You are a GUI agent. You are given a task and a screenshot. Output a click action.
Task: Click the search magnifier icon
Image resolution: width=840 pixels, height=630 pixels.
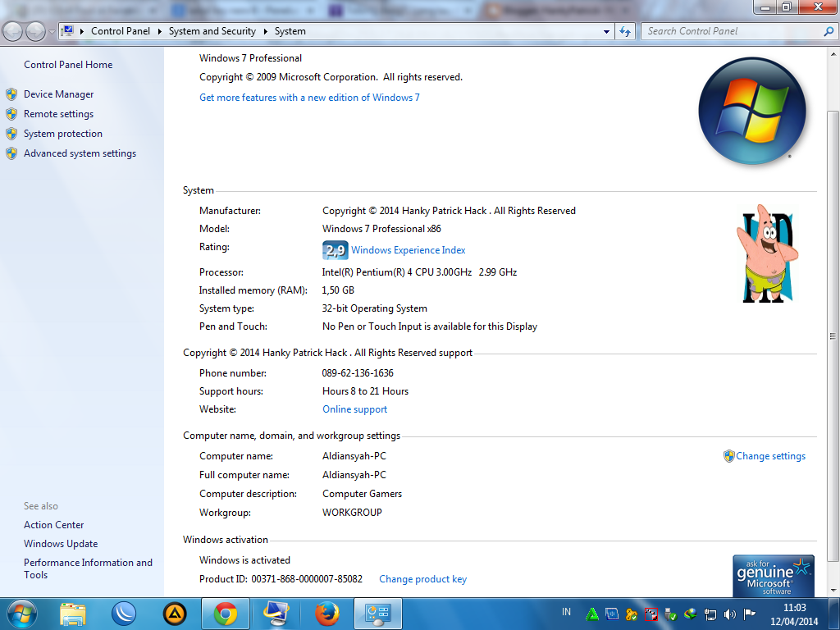(x=829, y=32)
